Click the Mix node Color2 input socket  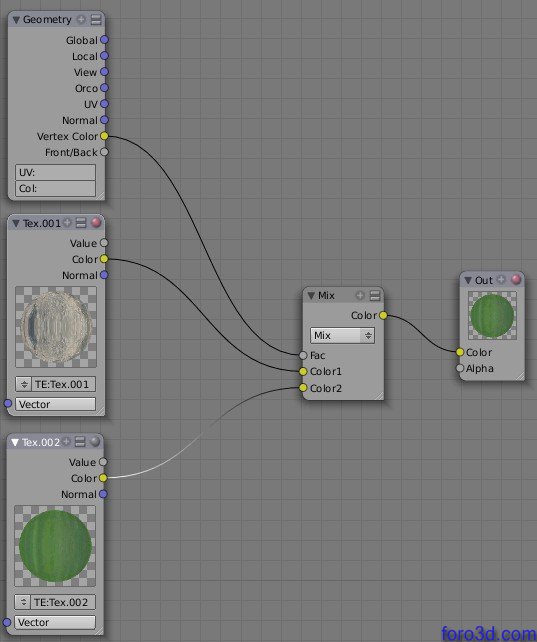pyautogui.click(x=303, y=388)
